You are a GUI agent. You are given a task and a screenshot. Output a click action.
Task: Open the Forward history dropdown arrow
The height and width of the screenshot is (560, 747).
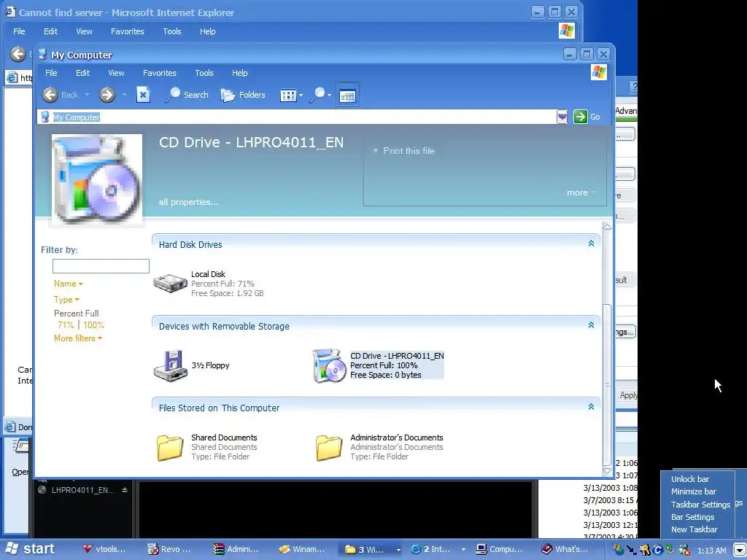click(x=124, y=95)
